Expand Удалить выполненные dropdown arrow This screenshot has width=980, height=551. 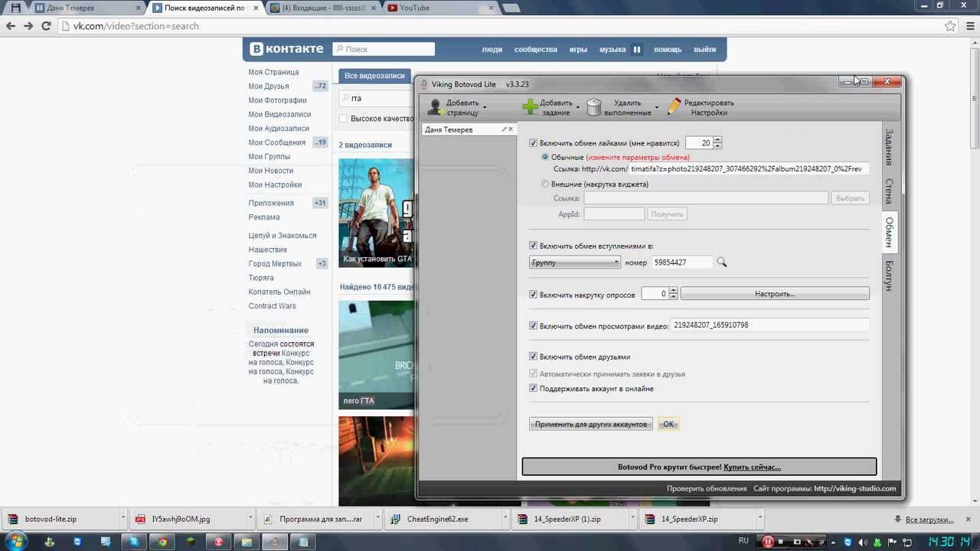tap(657, 107)
